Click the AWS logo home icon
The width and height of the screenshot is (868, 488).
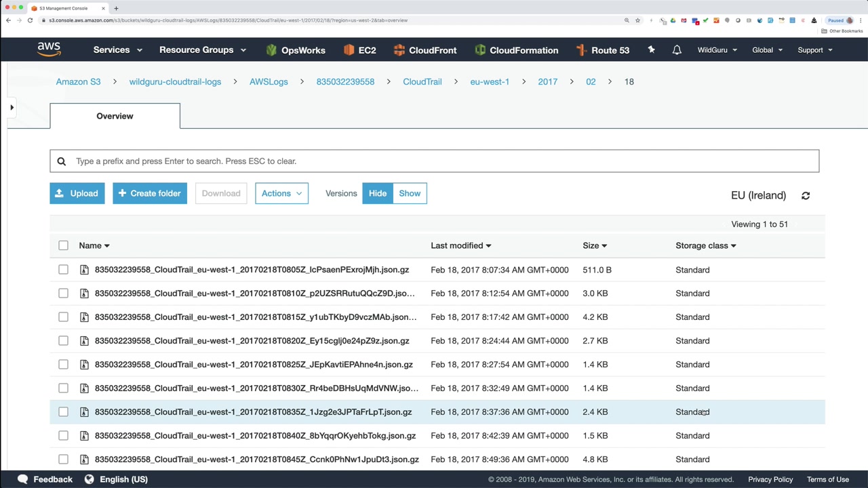tap(49, 49)
